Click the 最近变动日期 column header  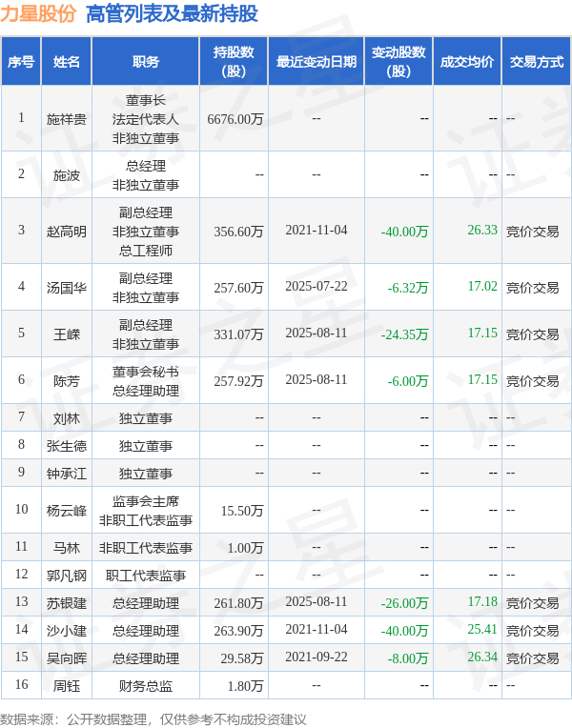pyautogui.click(x=316, y=62)
